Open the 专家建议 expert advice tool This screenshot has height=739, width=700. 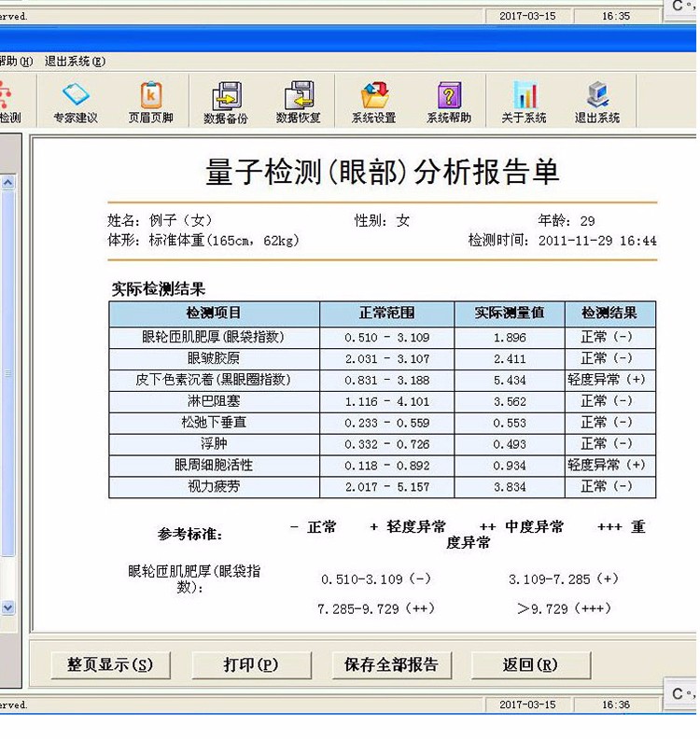pyautogui.click(x=75, y=102)
